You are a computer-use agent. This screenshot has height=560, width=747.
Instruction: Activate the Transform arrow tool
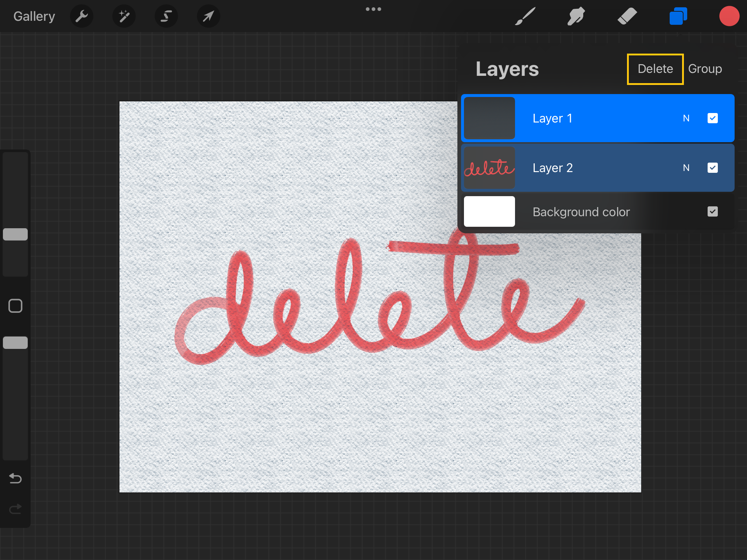coord(208,16)
